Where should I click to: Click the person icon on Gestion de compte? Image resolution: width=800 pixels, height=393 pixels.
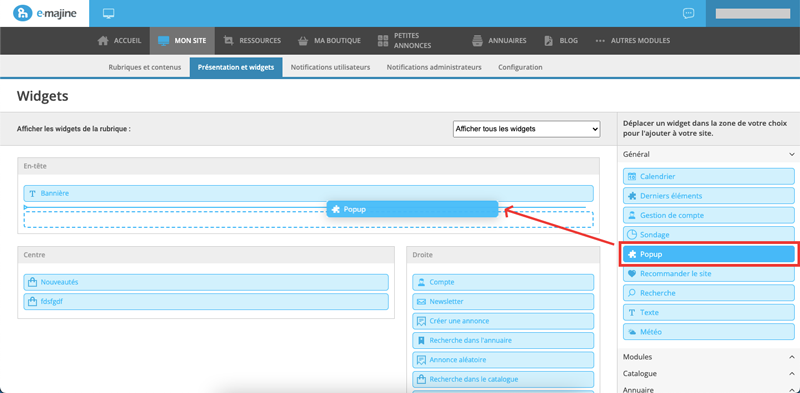pyautogui.click(x=632, y=215)
